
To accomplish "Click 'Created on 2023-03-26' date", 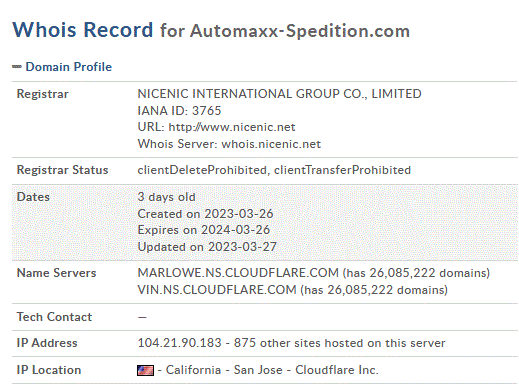I will pos(205,214).
